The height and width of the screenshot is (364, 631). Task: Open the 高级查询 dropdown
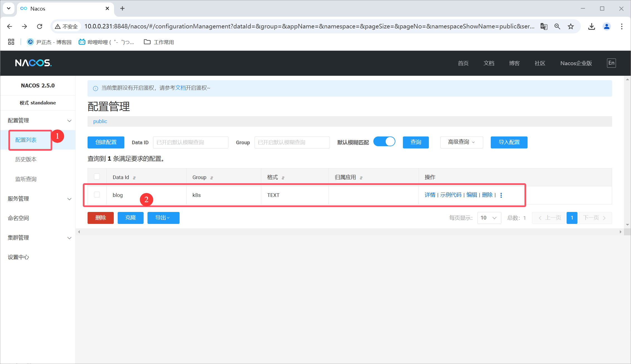click(x=461, y=142)
